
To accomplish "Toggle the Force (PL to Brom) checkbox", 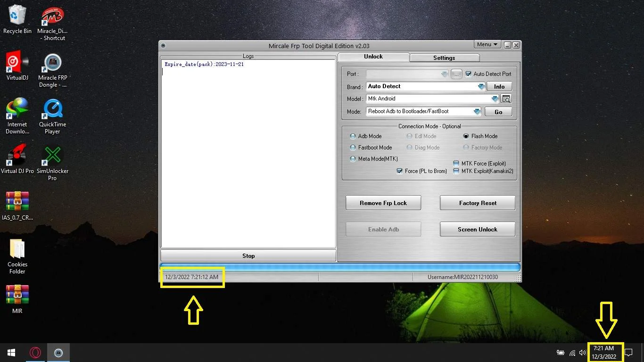I will click(x=400, y=171).
